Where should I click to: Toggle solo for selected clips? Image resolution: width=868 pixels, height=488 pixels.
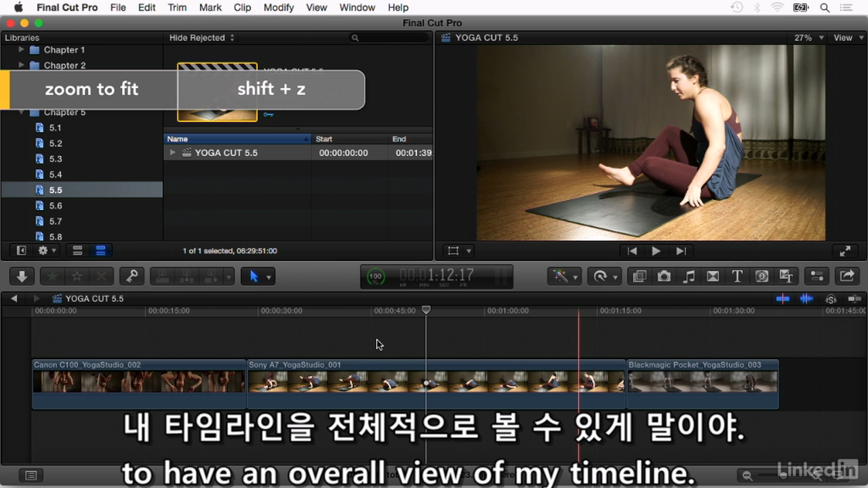pos(831,298)
